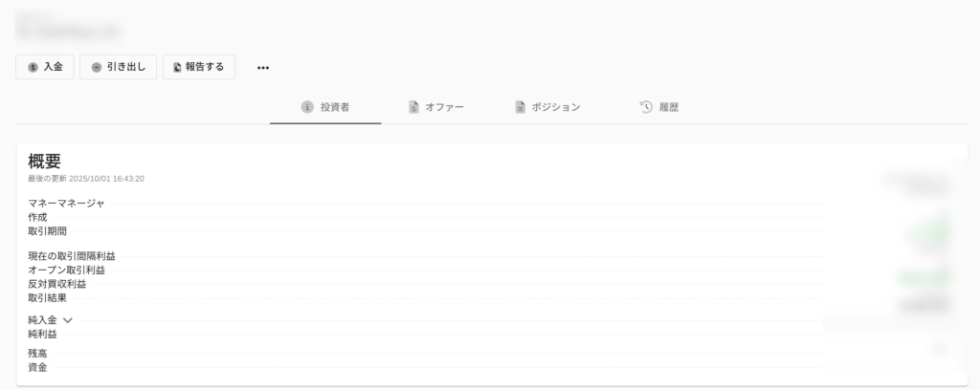
Task: Open the three-dot more options menu
Action: click(263, 68)
